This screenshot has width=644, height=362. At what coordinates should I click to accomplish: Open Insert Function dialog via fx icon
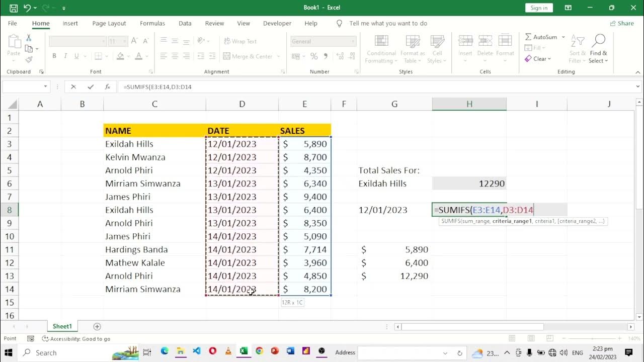pyautogui.click(x=107, y=87)
